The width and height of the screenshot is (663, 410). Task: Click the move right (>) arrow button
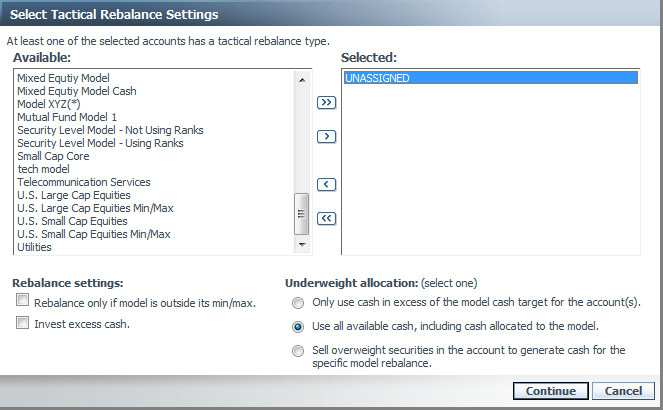tap(326, 136)
